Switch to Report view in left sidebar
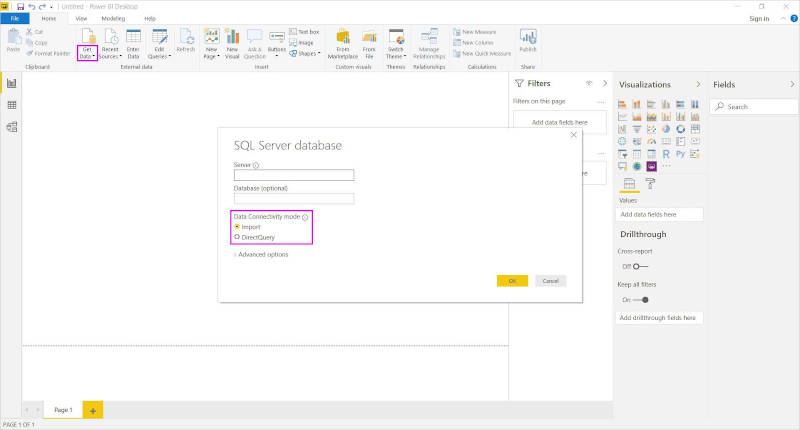The height and width of the screenshot is (430, 800). pyautogui.click(x=12, y=83)
